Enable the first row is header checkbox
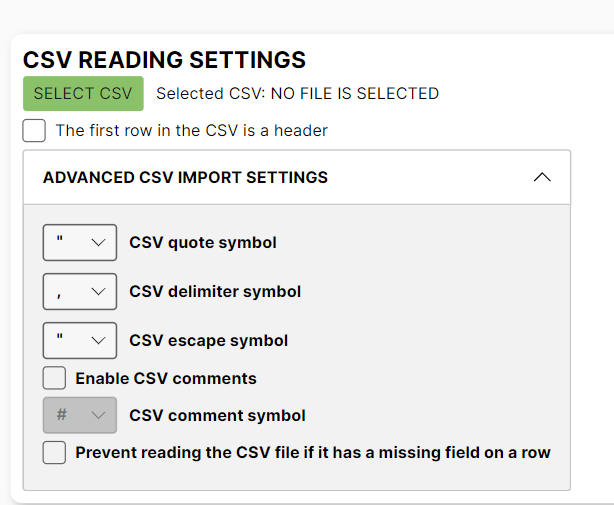Viewport: 614px width, 505px height. point(34,131)
